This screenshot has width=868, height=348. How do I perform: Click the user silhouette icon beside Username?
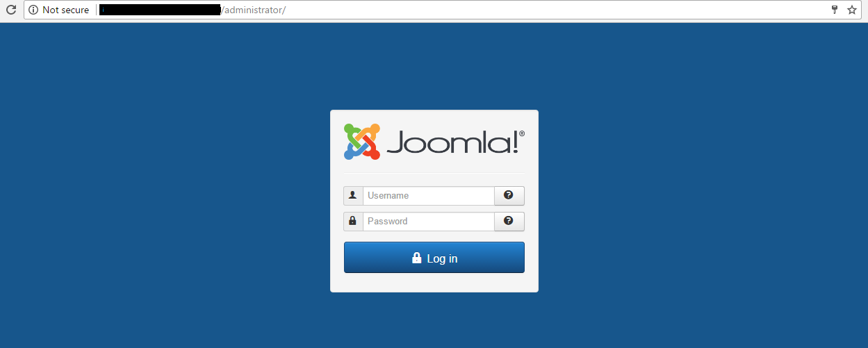click(x=353, y=196)
